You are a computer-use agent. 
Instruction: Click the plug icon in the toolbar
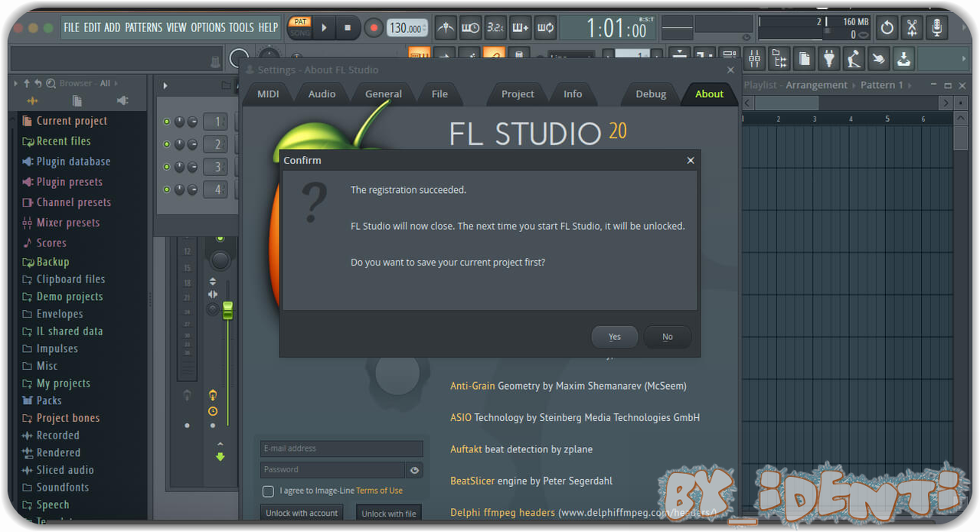pyautogui.click(x=828, y=58)
